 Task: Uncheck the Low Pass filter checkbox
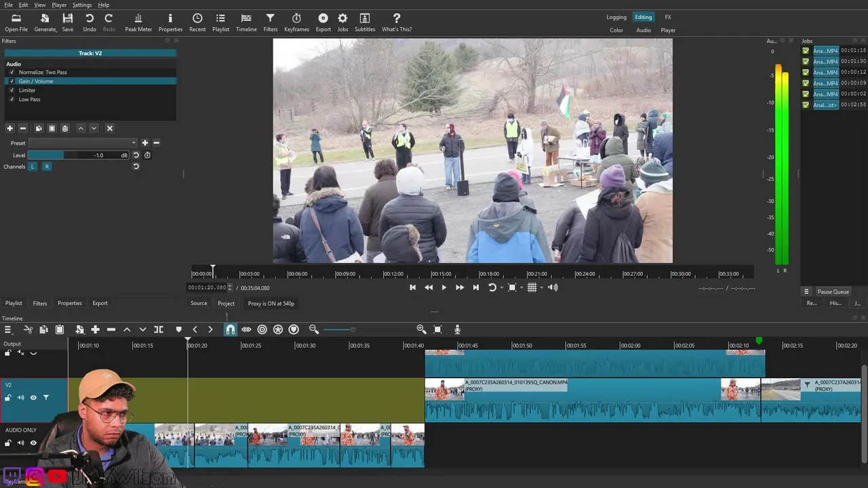[12, 99]
